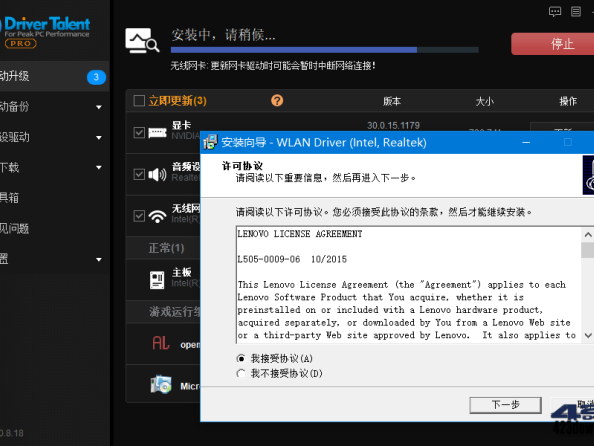
Task: Click the license text scroll up arrow
Action: coord(588,235)
